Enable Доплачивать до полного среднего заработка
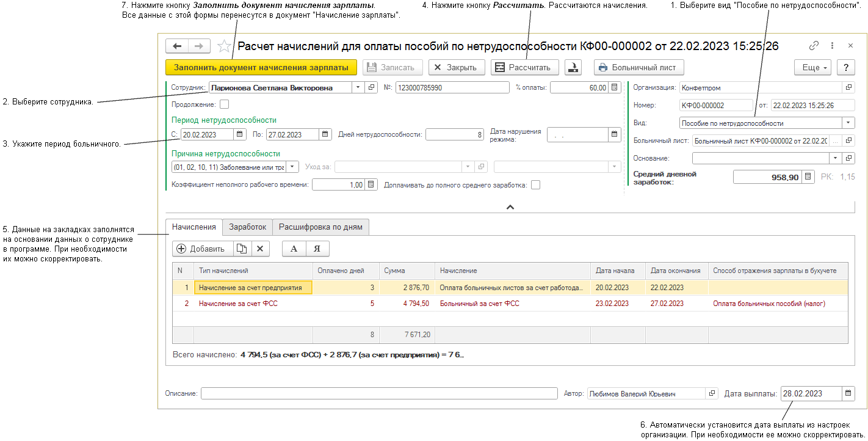 (535, 184)
